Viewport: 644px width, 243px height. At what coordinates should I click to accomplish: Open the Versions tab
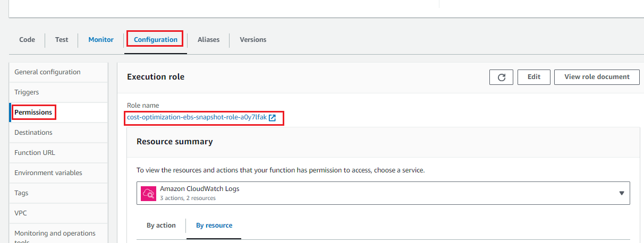tap(253, 40)
